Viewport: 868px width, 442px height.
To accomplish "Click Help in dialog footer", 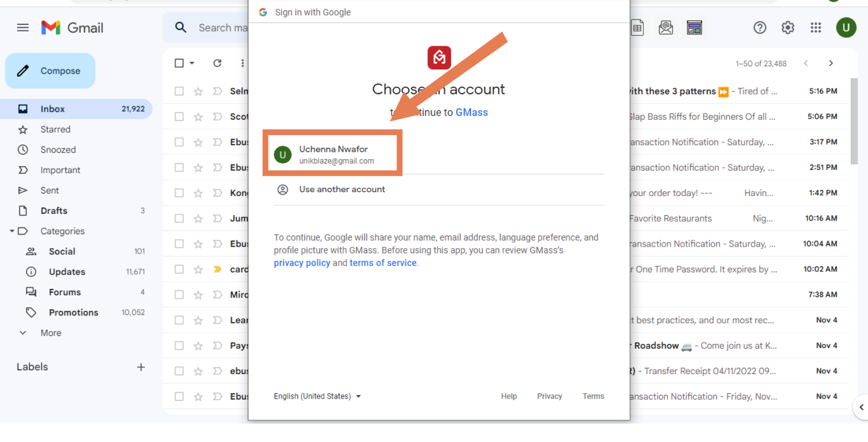I will pyautogui.click(x=509, y=396).
